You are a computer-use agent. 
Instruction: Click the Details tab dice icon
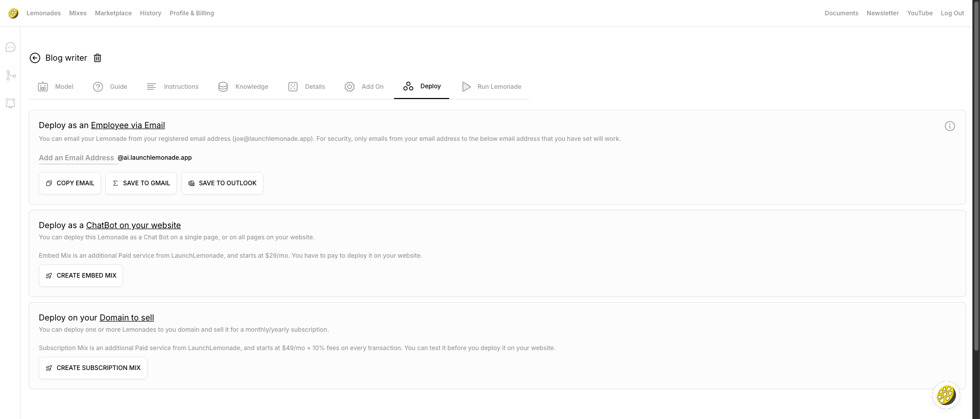(293, 87)
